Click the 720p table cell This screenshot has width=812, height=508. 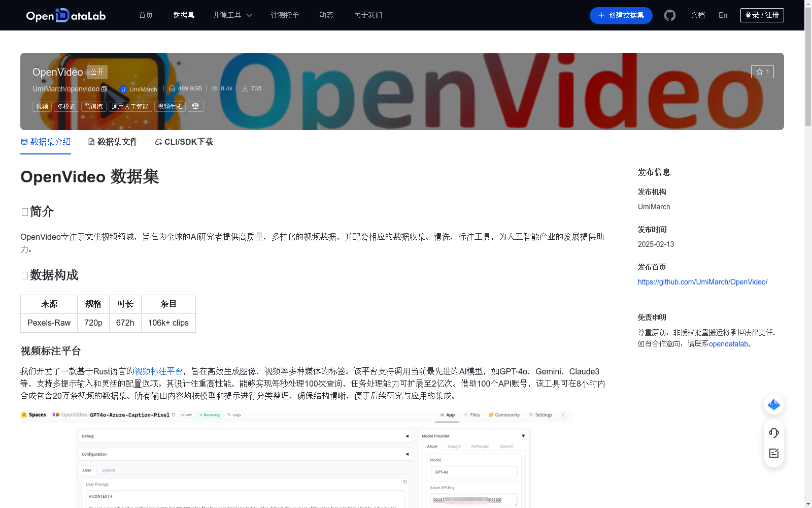pyautogui.click(x=93, y=323)
